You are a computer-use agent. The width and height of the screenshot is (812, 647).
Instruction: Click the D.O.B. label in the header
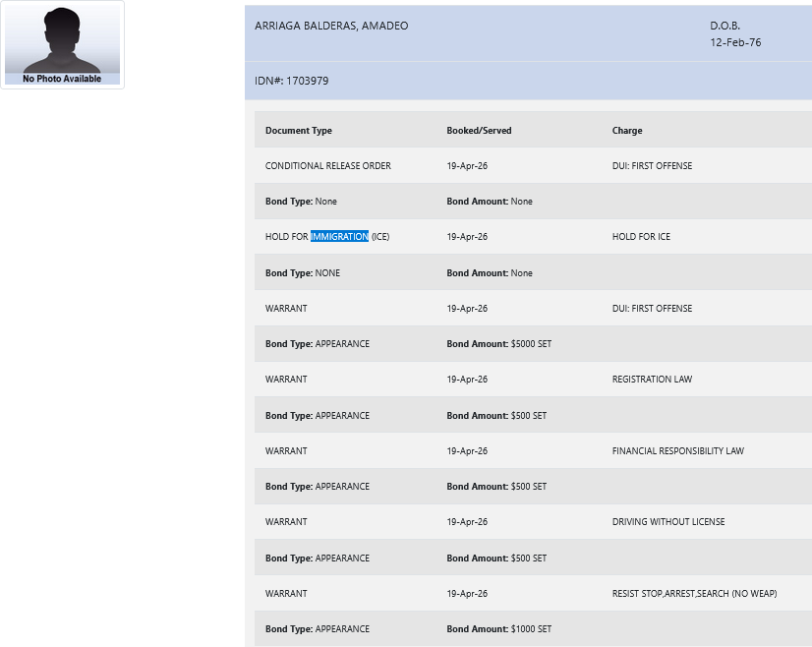point(725,26)
